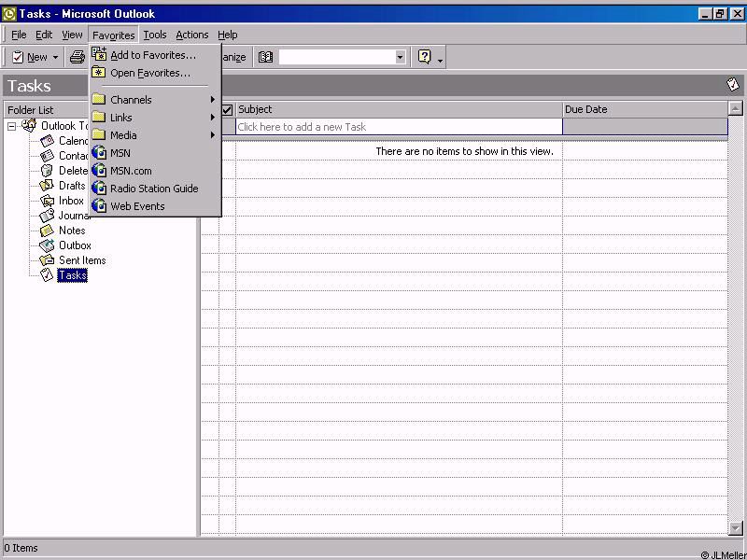Choose Open Favorites from the menu
Image resolution: width=747 pixels, height=560 pixels.
(x=149, y=73)
